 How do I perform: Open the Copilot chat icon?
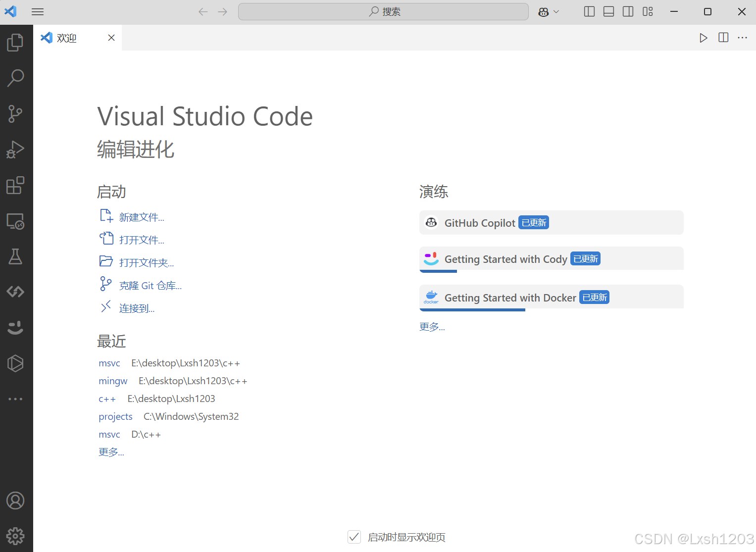(x=544, y=12)
